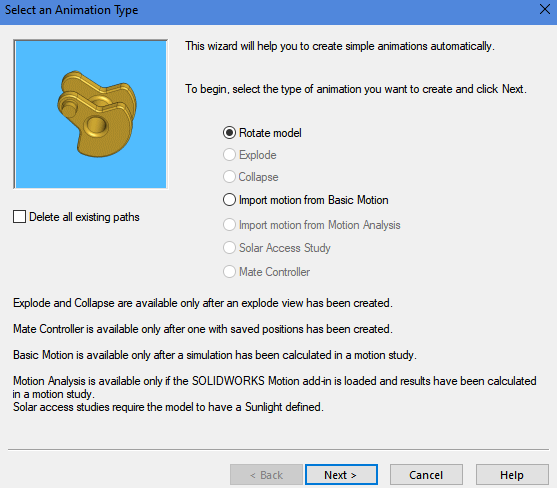
Task: Click the 'Explode and Collapse are available' note
Action: click(203, 303)
